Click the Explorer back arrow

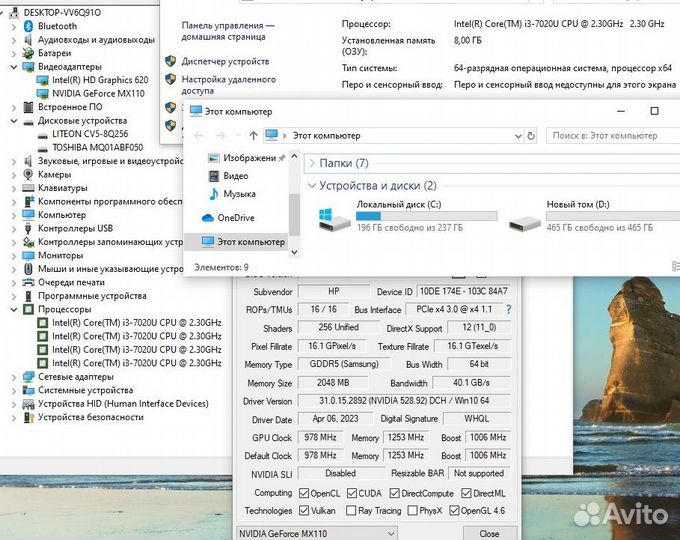(198, 136)
